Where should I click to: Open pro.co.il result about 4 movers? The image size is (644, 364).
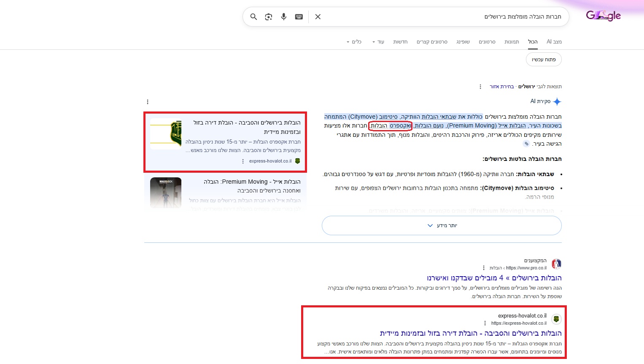(x=494, y=278)
